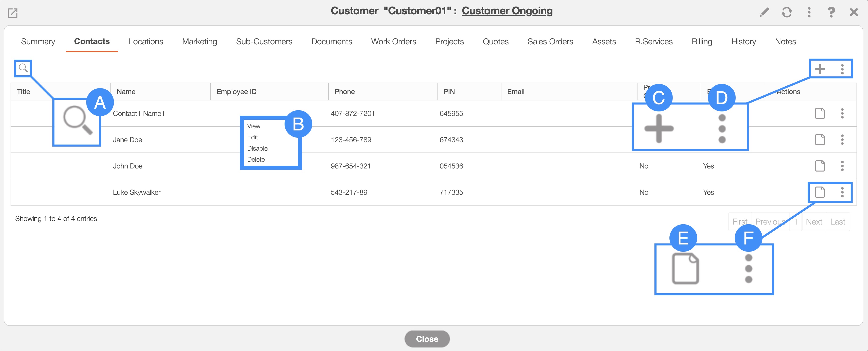Switch to the Locations tab
868x351 pixels.
145,41
